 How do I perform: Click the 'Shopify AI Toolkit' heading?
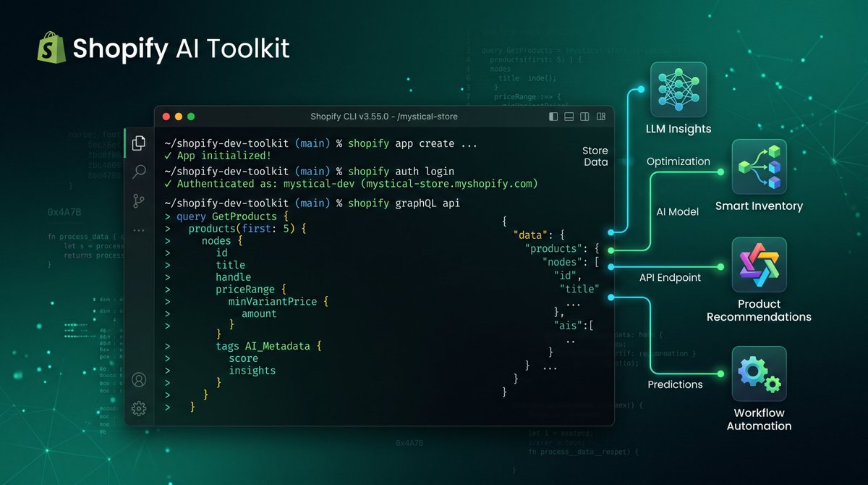(x=181, y=48)
